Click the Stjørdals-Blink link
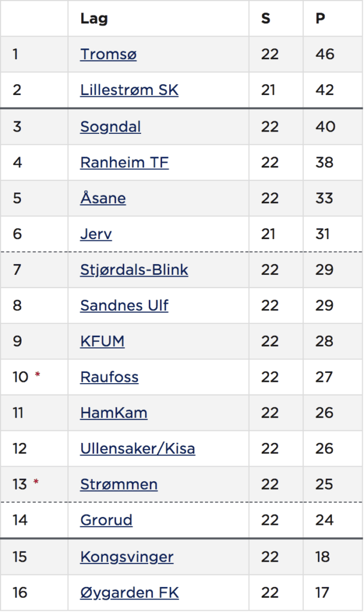This screenshot has height=612, width=364. click(x=134, y=270)
